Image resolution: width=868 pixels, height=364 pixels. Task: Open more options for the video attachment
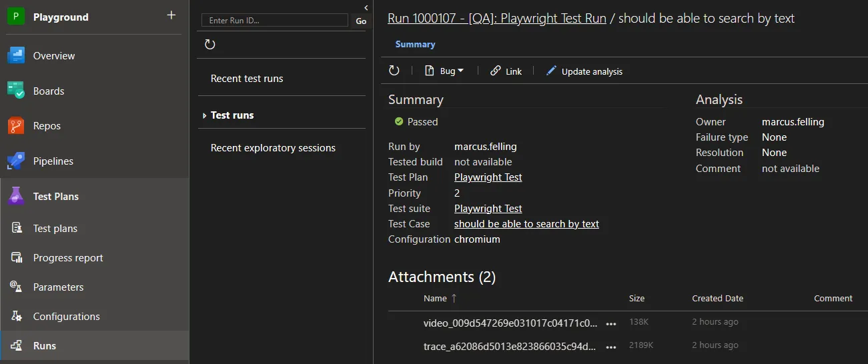pyautogui.click(x=610, y=323)
